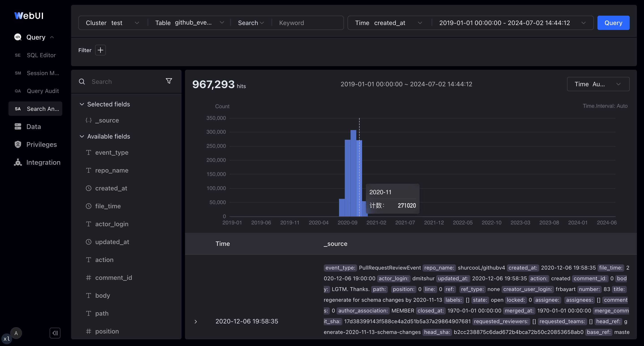Open the field filter in the search panel
The height and width of the screenshot is (346, 644).
169,81
